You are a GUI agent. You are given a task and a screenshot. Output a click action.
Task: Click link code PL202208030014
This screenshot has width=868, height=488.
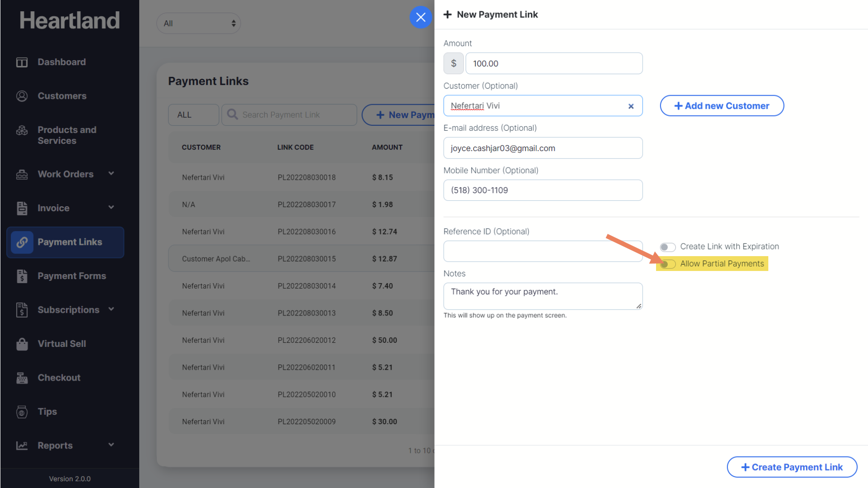point(307,286)
